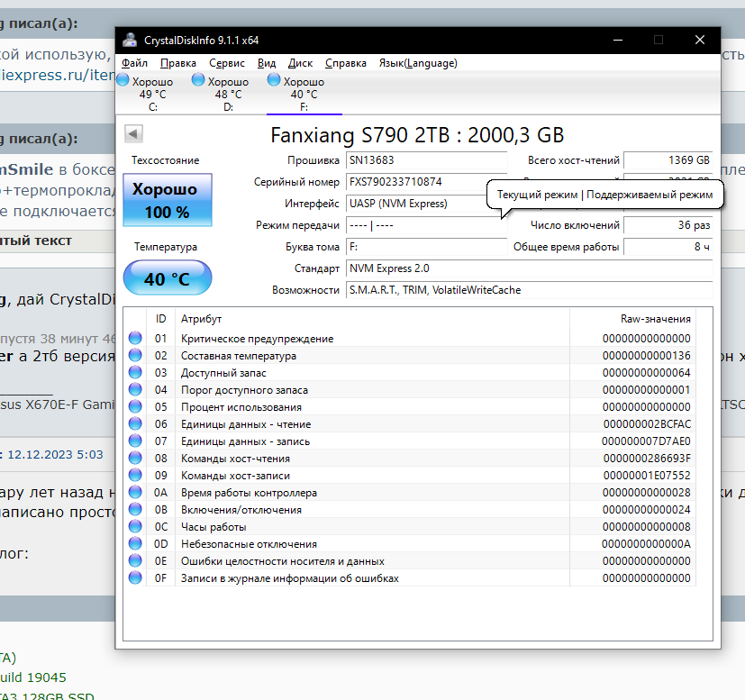
Task: Click the CrystalDiskInfo title bar app icon
Action: click(x=130, y=41)
